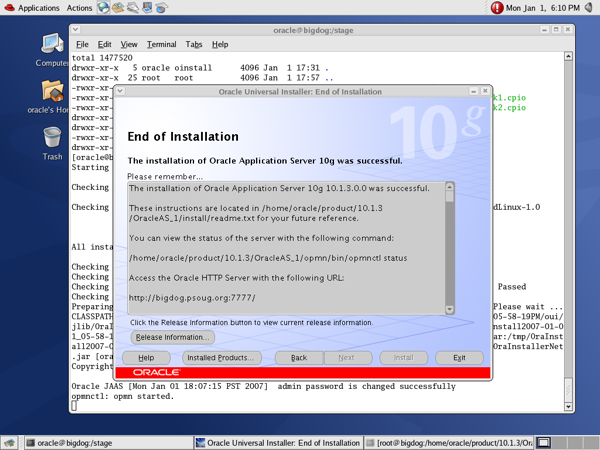Close the Oracle installer window

click(x=485, y=91)
